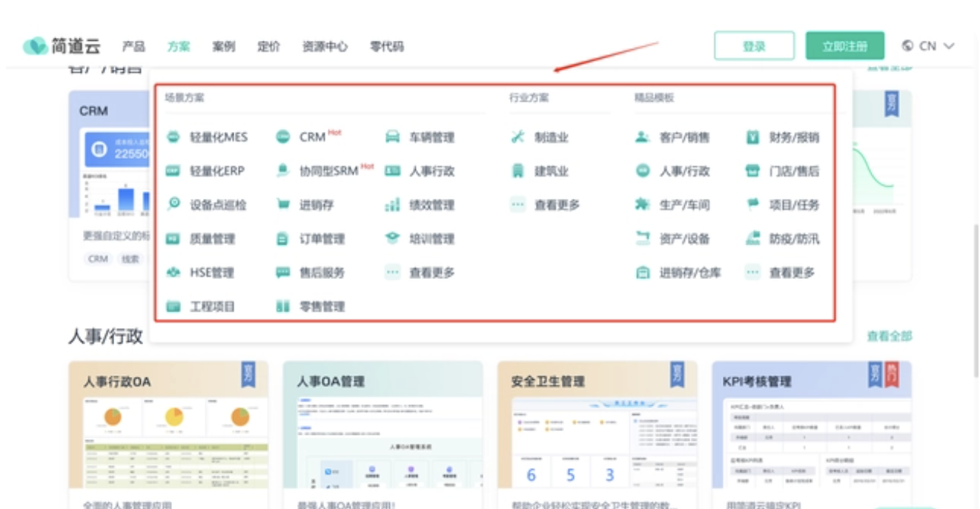
Task: Click the 立即注册 button
Action: point(845,46)
